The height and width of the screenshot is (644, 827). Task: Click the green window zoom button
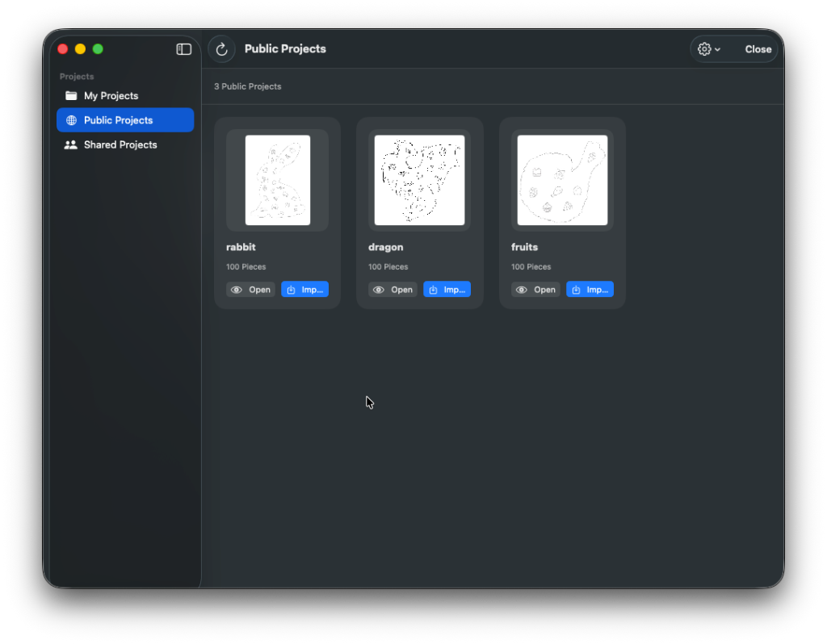98,49
